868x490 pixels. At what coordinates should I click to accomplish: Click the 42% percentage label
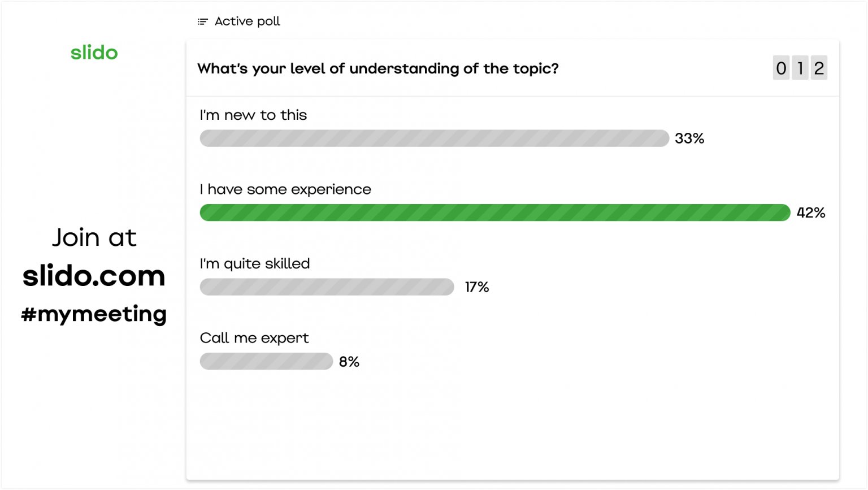(x=810, y=213)
